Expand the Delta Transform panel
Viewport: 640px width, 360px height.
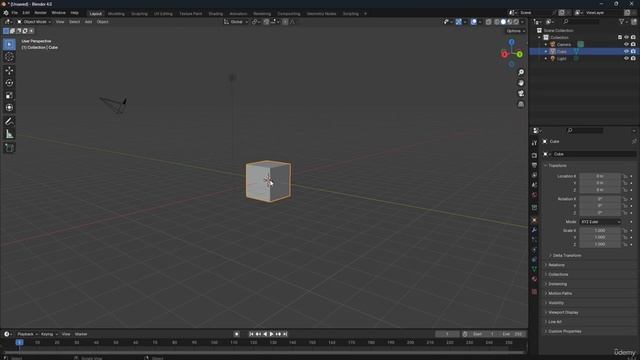point(567,256)
